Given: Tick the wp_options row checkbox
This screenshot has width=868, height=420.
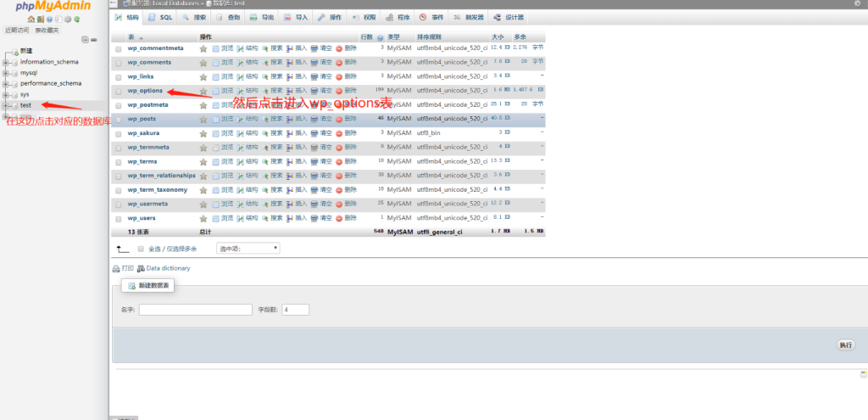Looking at the screenshot, I should pos(118,92).
